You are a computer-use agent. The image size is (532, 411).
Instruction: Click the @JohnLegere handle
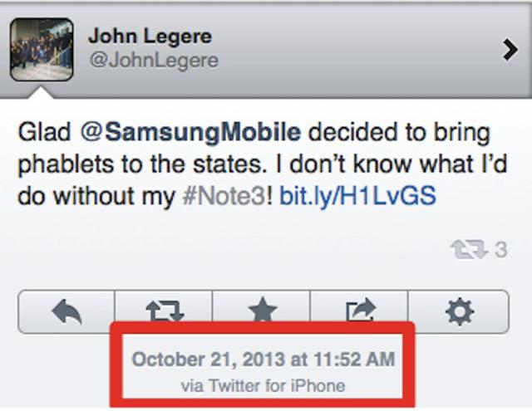coord(154,61)
